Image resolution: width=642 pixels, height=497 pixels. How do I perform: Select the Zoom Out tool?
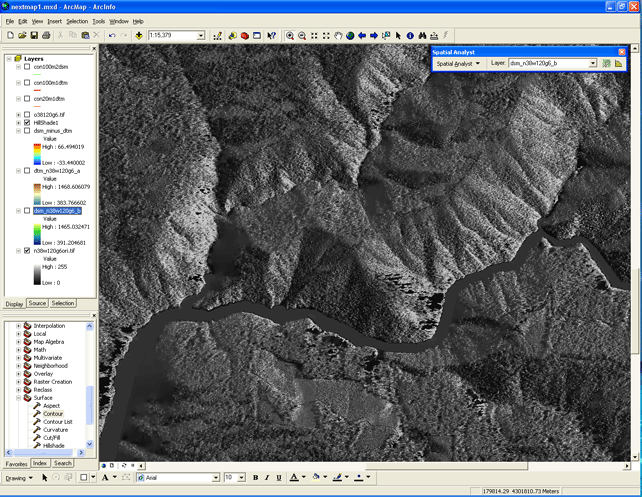pyautogui.click(x=302, y=36)
